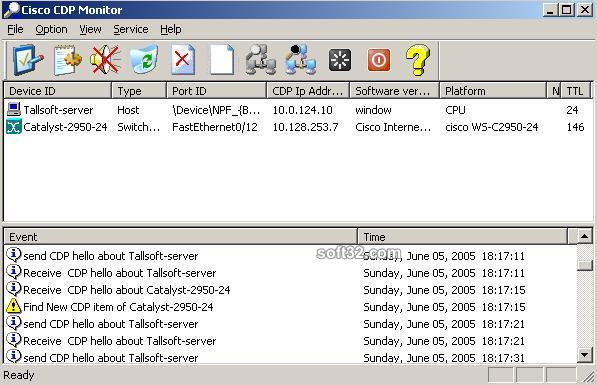The width and height of the screenshot is (597, 385).
Task: Click the Host type cell
Action: point(128,110)
